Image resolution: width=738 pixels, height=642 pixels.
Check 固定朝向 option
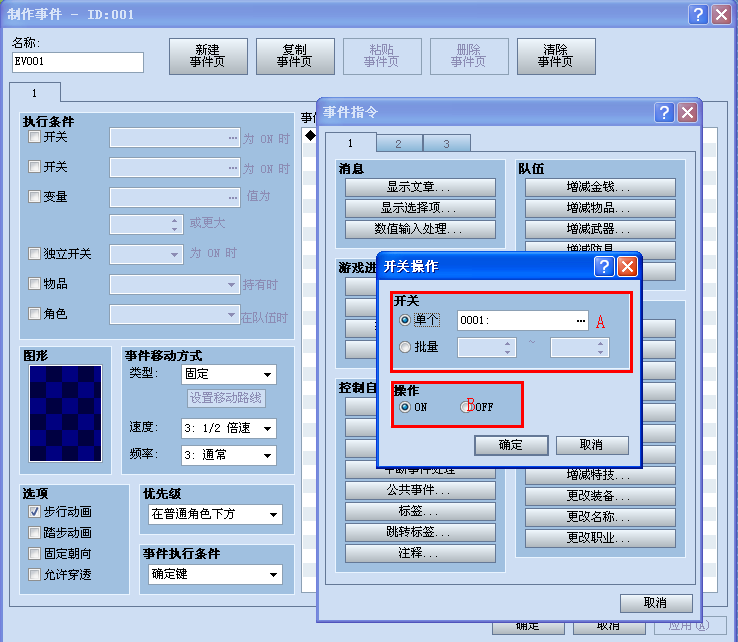34,554
